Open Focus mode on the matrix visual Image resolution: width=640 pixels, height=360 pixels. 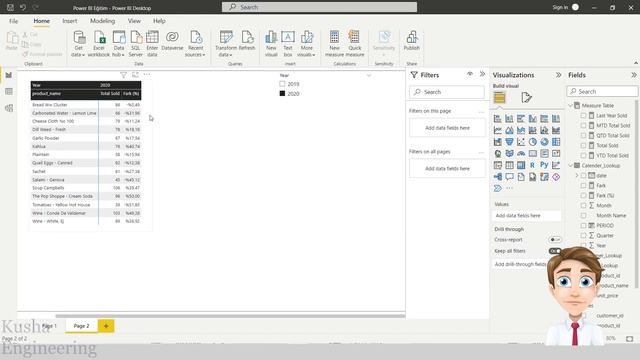(135, 75)
